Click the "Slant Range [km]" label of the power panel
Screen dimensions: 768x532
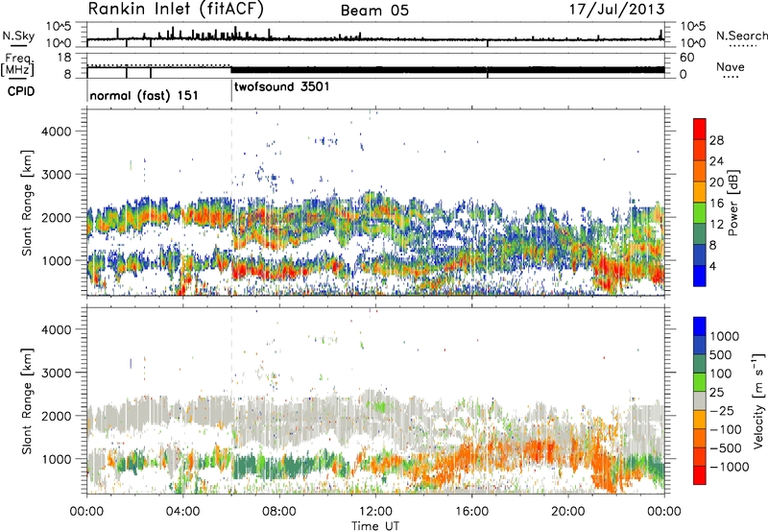point(28,203)
